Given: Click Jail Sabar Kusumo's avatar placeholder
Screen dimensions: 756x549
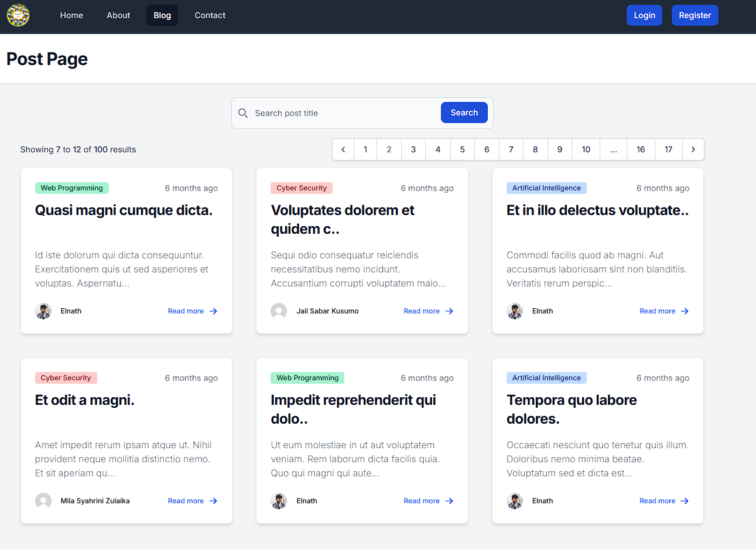Looking at the screenshot, I should tap(279, 311).
